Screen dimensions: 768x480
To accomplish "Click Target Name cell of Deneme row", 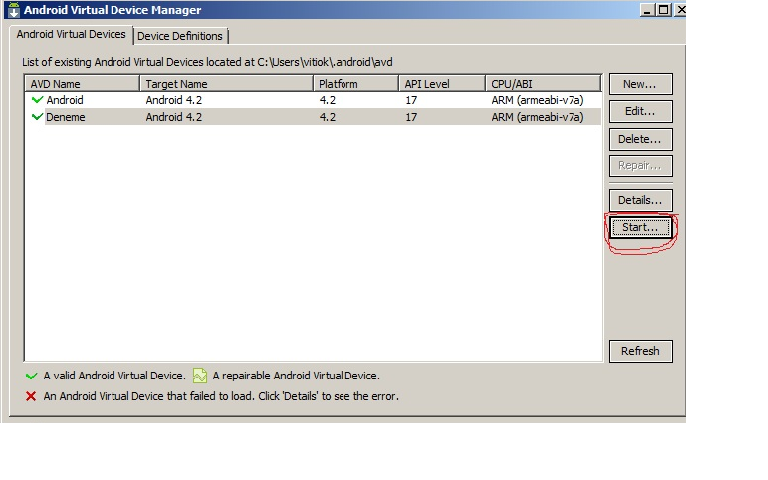I will (x=173, y=117).
